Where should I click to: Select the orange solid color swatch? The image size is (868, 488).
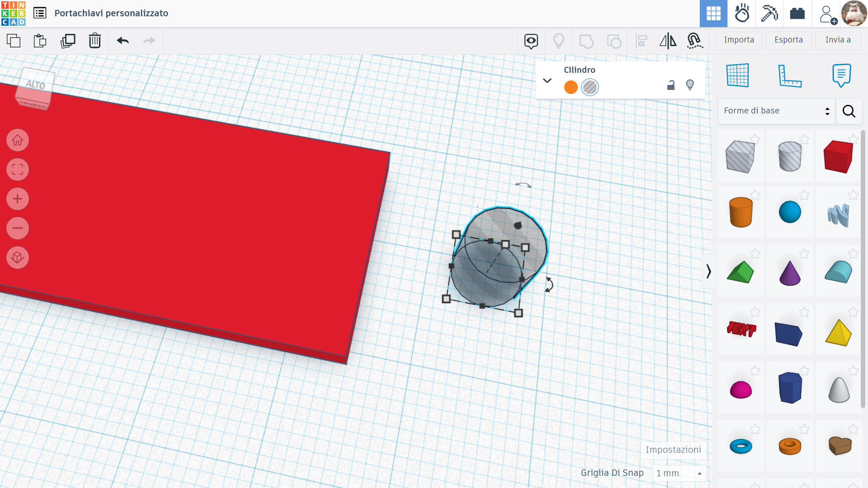click(571, 87)
